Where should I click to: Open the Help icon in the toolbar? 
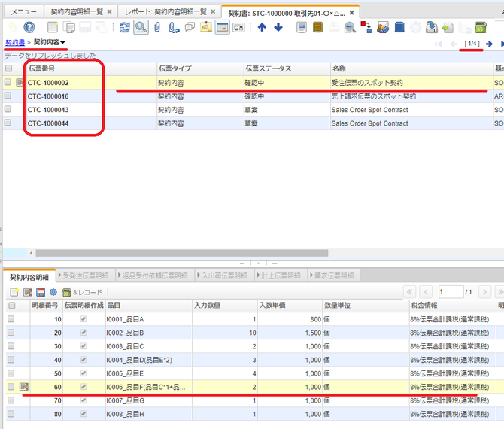pyautogui.click(x=29, y=27)
